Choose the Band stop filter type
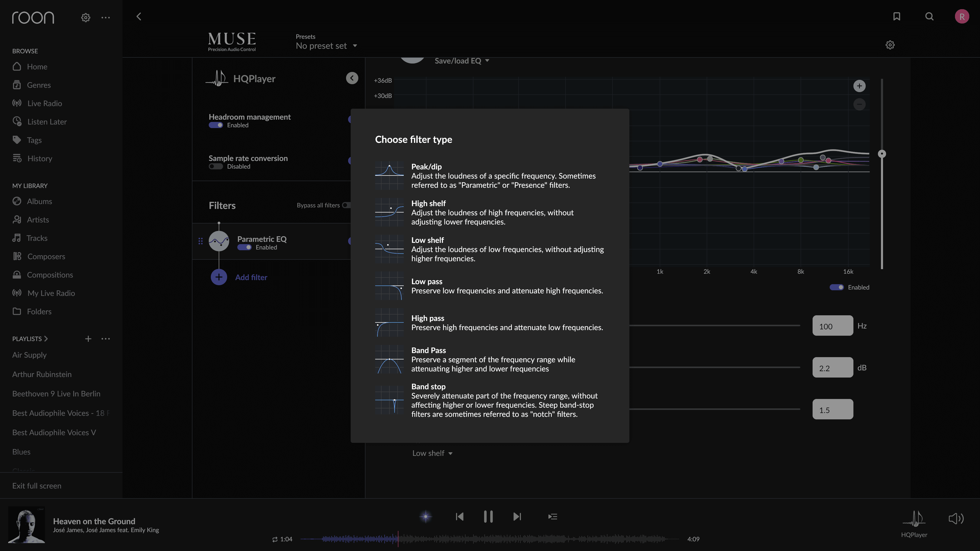Image resolution: width=980 pixels, height=551 pixels. (x=490, y=400)
